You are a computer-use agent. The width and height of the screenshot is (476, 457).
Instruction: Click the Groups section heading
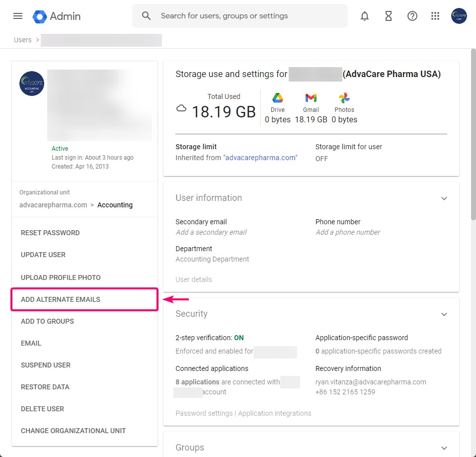(x=190, y=447)
